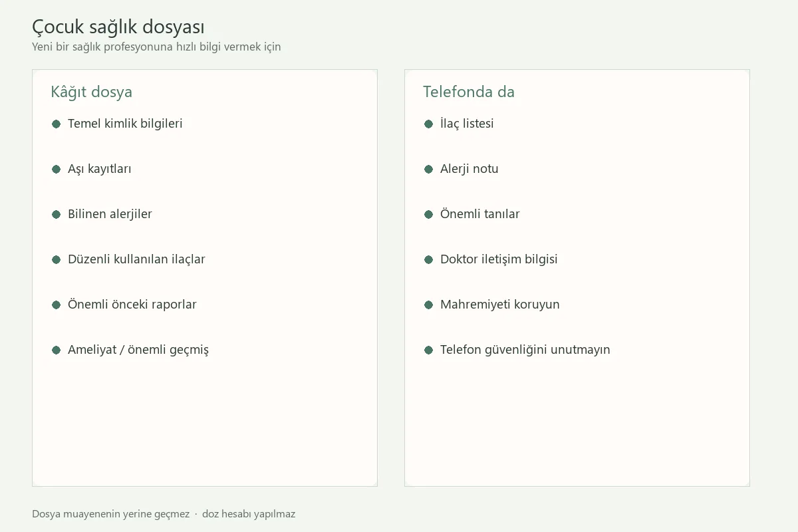Click the title 'Çocuk sağlık dosyası'
Image resolution: width=798 pixels, height=532 pixels.
(x=118, y=27)
